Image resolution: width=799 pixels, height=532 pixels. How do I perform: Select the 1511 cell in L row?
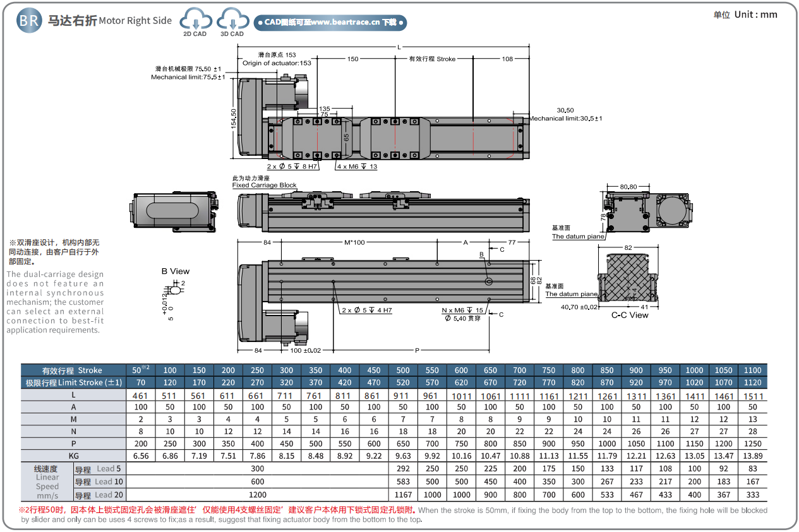click(753, 396)
